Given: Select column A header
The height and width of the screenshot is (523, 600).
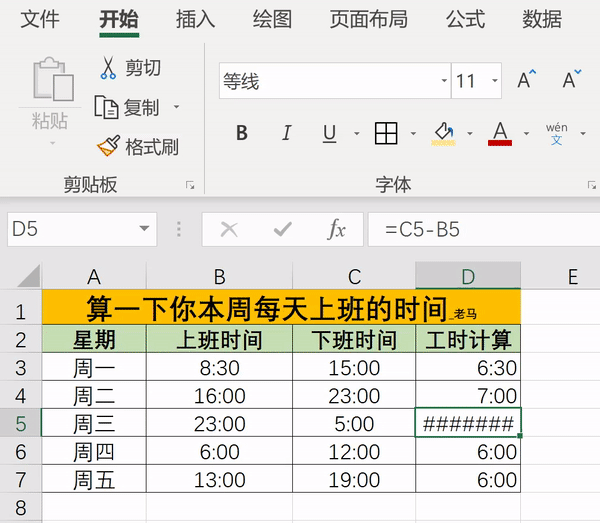Looking at the screenshot, I should pyautogui.click(x=94, y=276).
